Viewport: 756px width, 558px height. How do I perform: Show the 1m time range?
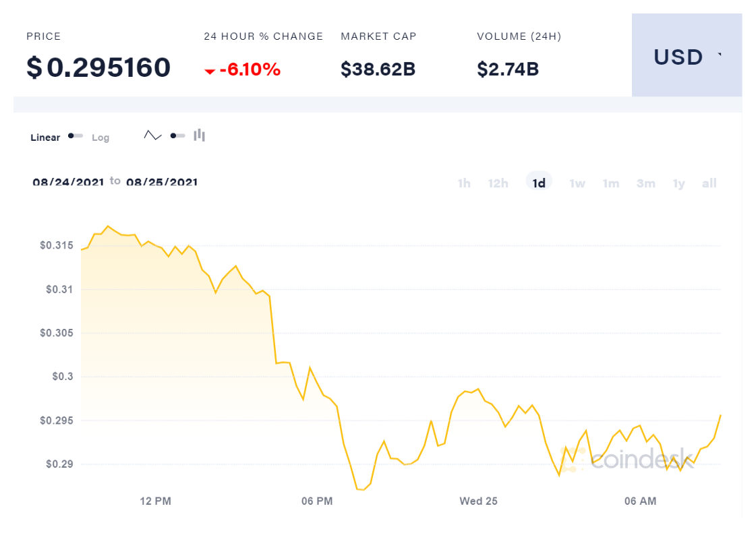[611, 183]
